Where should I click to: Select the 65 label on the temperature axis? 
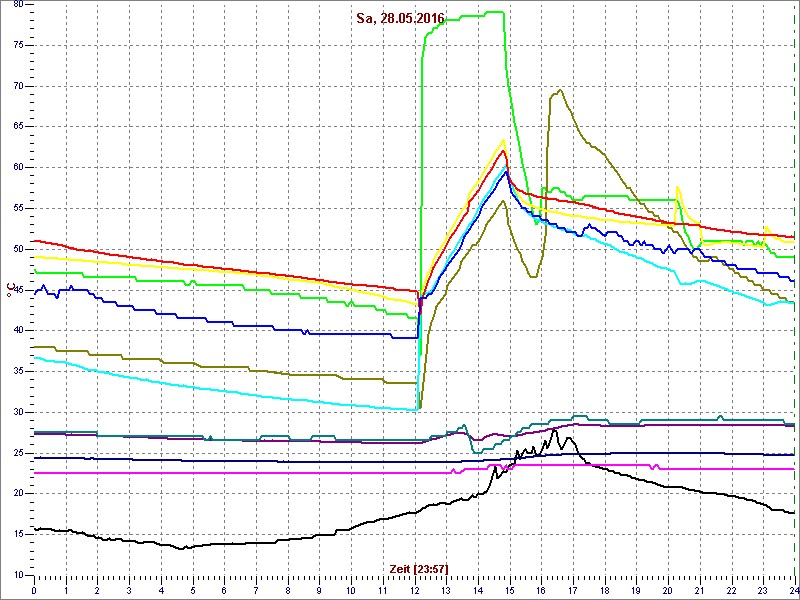point(17,127)
